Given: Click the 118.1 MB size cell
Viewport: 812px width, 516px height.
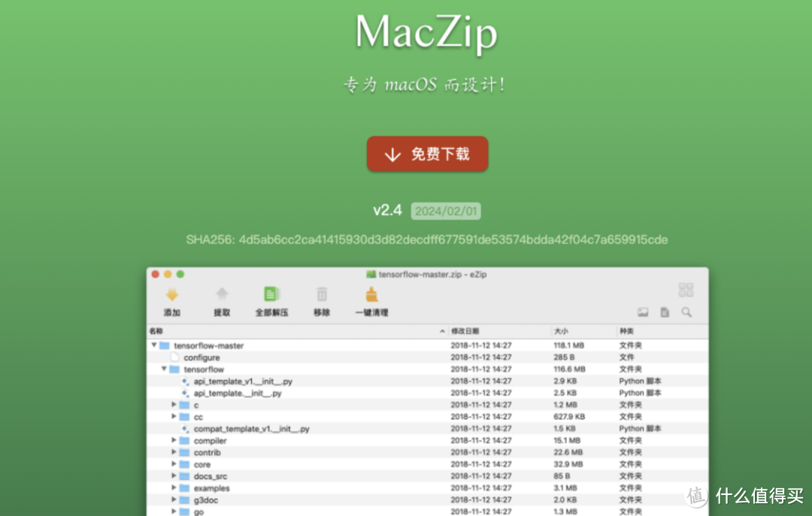Looking at the screenshot, I should pos(568,345).
